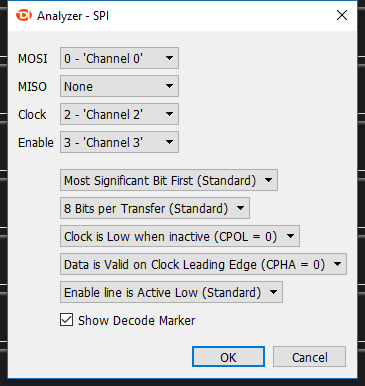Click the Cancel button

click(x=309, y=357)
